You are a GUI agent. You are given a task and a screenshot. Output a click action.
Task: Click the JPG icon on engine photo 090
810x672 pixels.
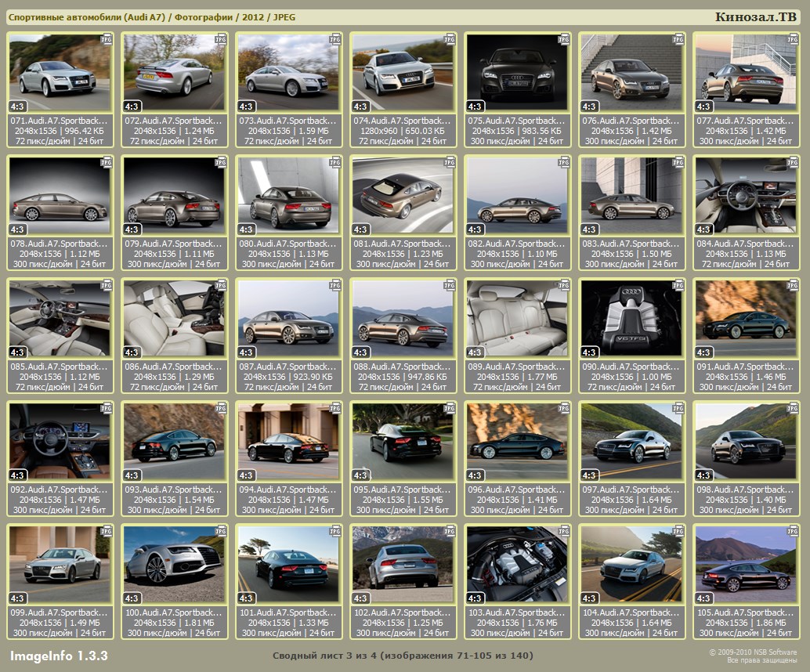[x=678, y=284]
